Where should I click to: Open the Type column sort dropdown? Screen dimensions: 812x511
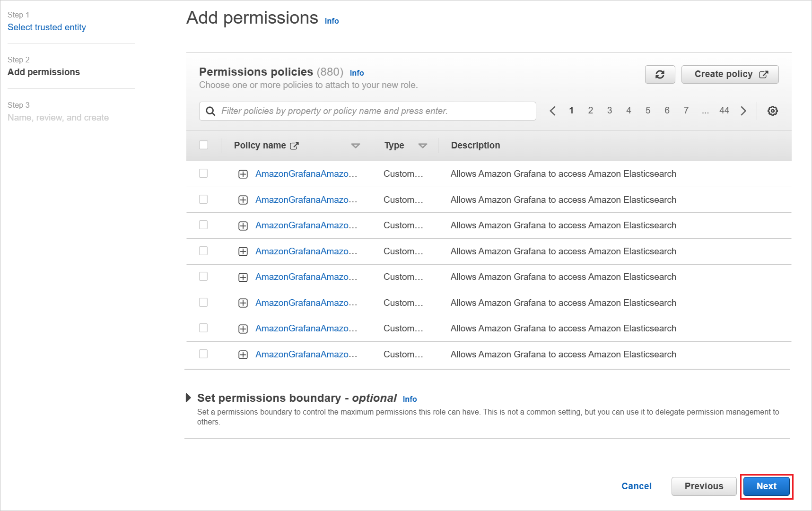[x=423, y=145]
